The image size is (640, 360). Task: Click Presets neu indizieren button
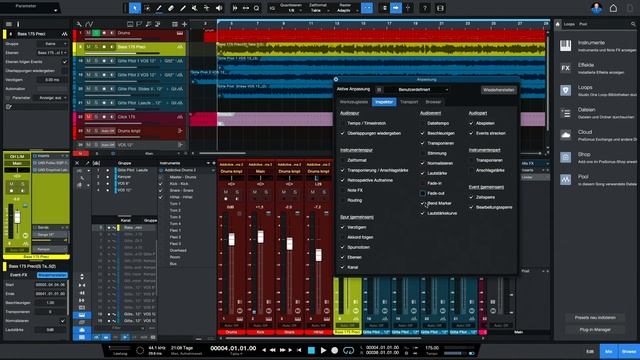(595, 318)
